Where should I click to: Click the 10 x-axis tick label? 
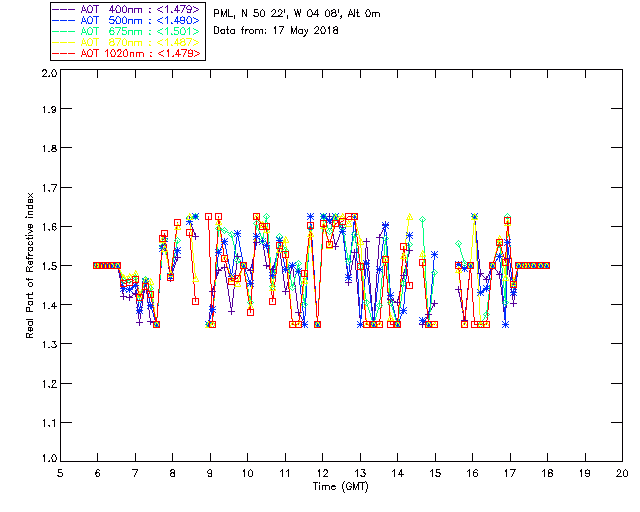[x=247, y=473]
